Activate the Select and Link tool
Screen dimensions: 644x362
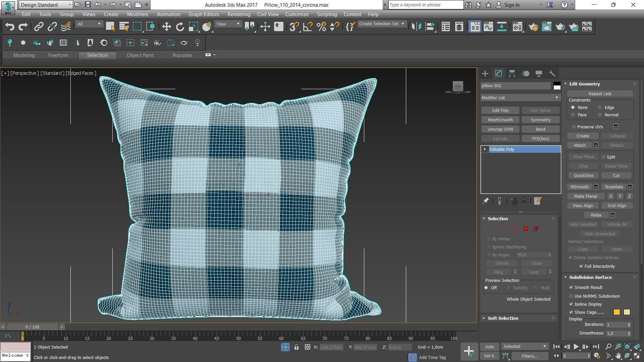[x=39, y=27]
